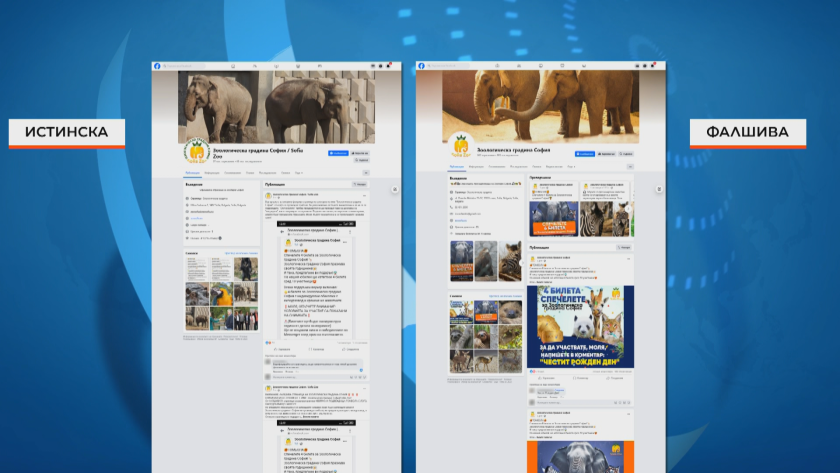Click the Sofia Zoo profile logo on ФАЛШИВА page

(460, 143)
